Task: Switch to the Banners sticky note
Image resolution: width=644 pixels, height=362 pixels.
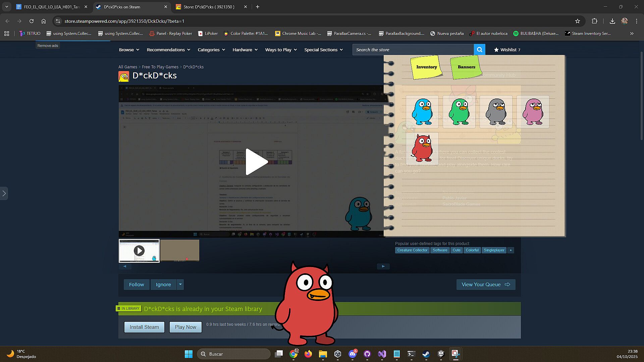Action: point(466,67)
